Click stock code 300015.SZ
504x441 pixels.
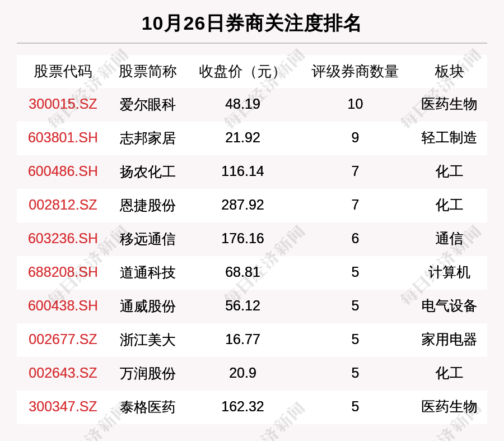(63, 104)
